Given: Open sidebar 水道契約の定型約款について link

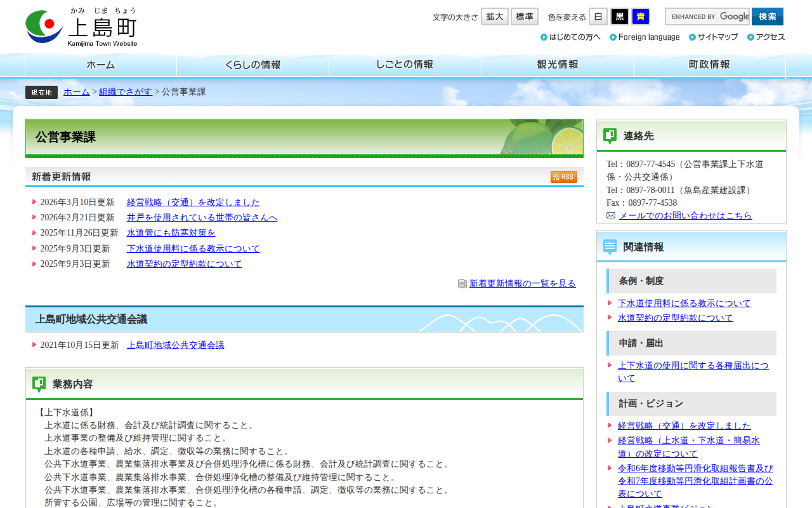Looking at the screenshot, I should [x=676, y=318].
